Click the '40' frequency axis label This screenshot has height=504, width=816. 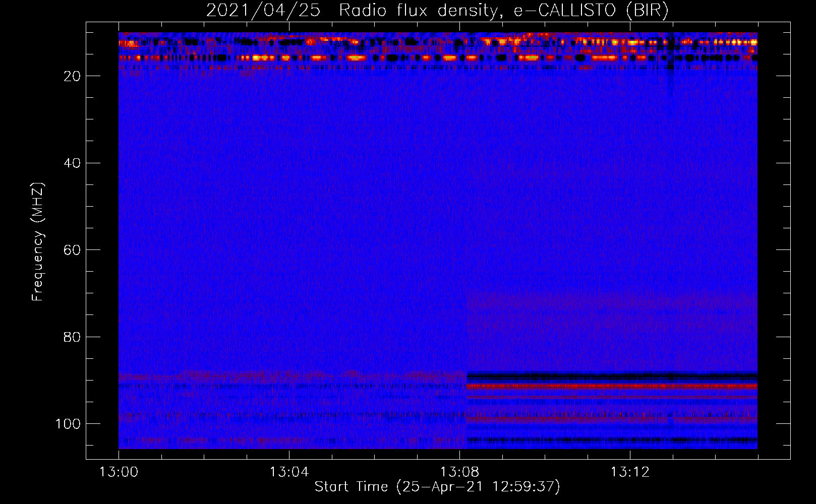click(72, 163)
